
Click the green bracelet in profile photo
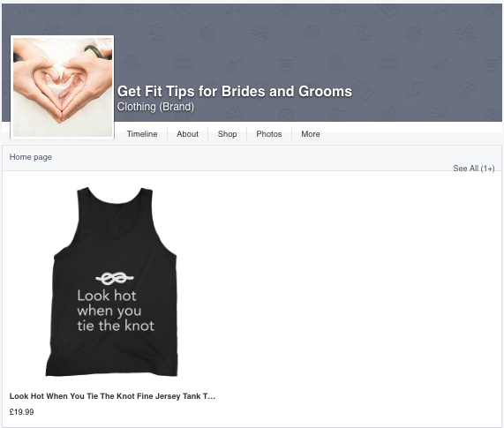[94, 51]
